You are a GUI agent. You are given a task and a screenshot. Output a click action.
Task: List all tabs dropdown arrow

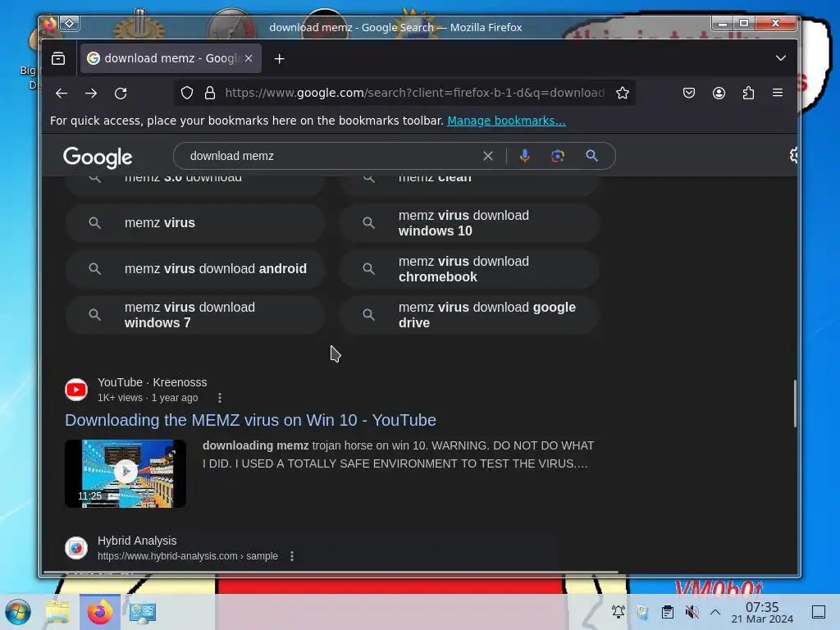tap(781, 58)
